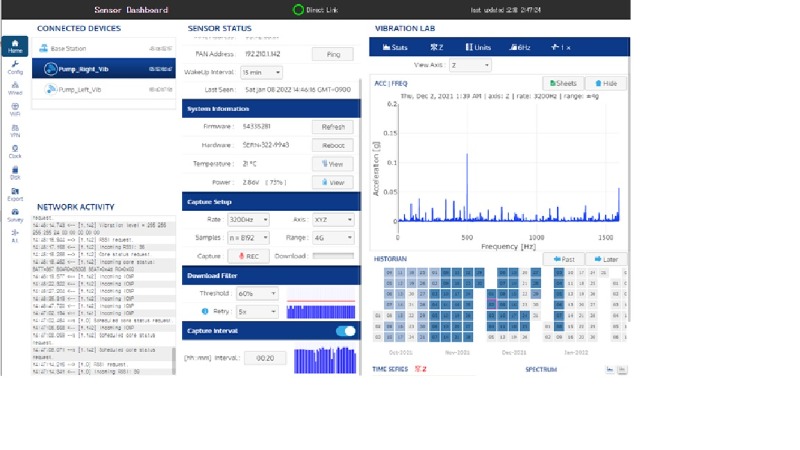800x450 pixels.
Task: Click the Capture Setup section header
Action: [271, 202]
